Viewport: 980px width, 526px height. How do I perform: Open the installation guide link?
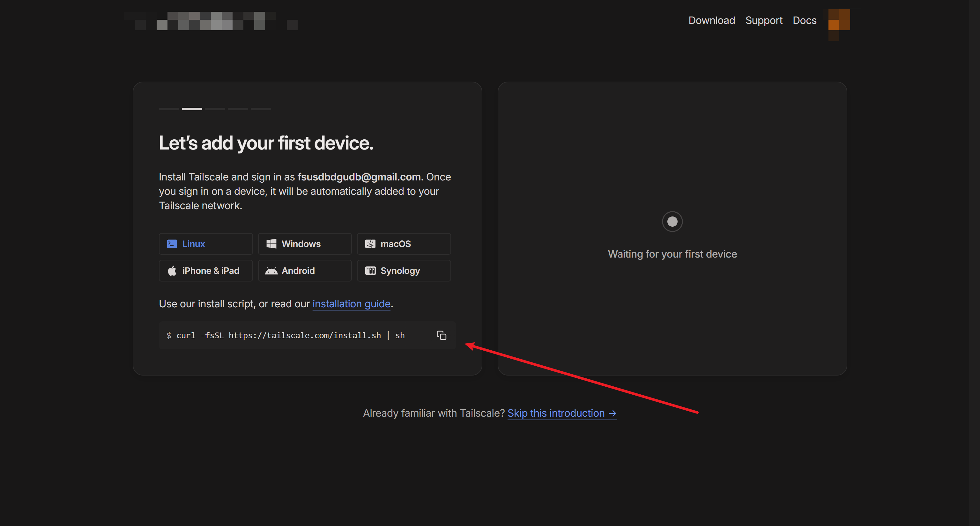point(352,304)
